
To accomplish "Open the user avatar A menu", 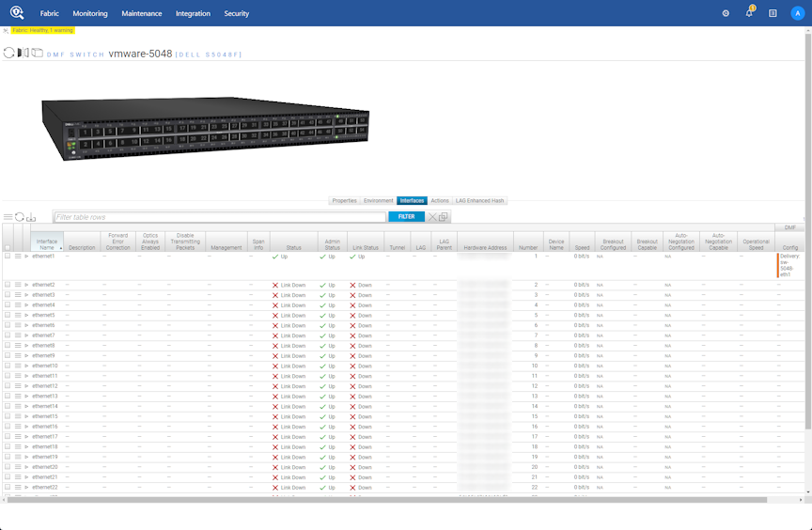I will click(x=798, y=13).
